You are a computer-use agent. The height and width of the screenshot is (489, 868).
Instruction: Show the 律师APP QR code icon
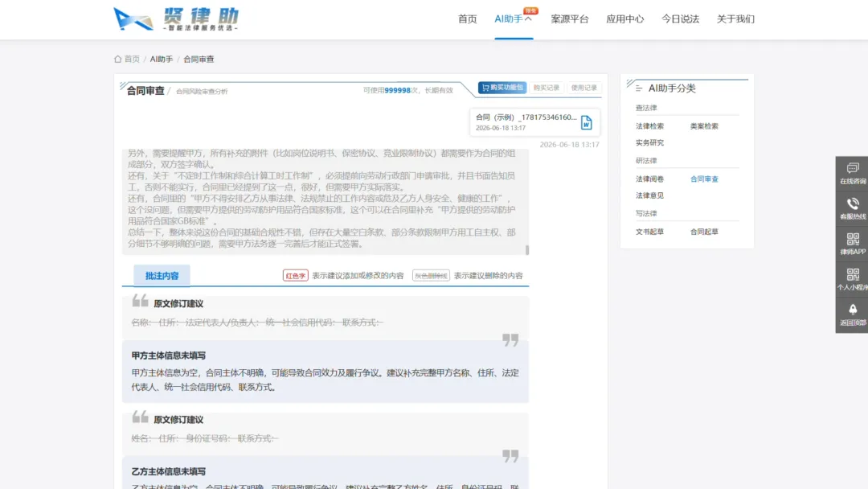click(x=853, y=239)
